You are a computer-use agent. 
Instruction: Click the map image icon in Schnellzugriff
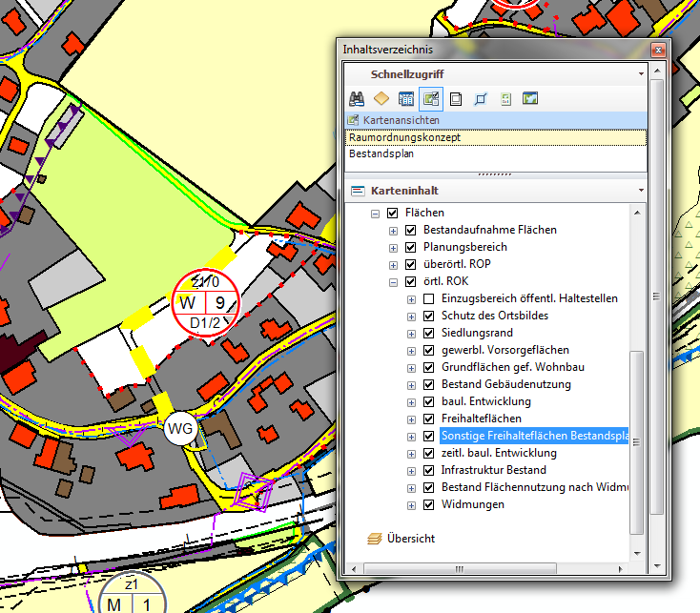pos(530,98)
